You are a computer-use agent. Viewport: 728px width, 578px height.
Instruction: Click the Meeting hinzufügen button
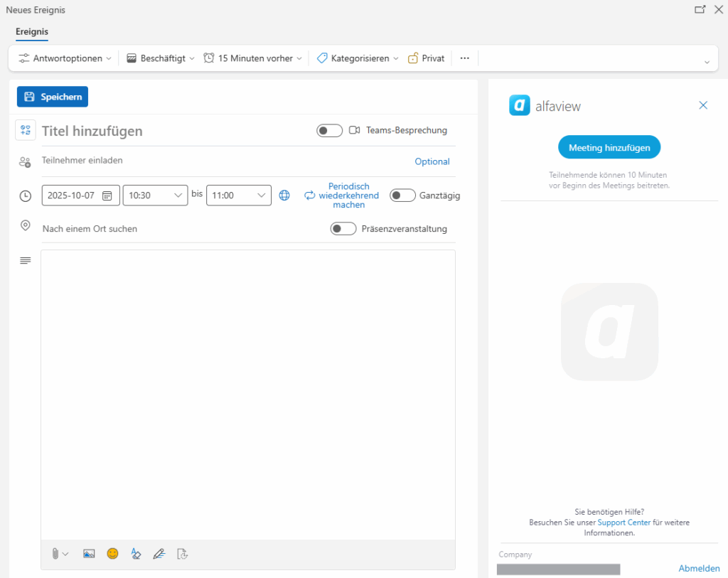click(609, 147)
